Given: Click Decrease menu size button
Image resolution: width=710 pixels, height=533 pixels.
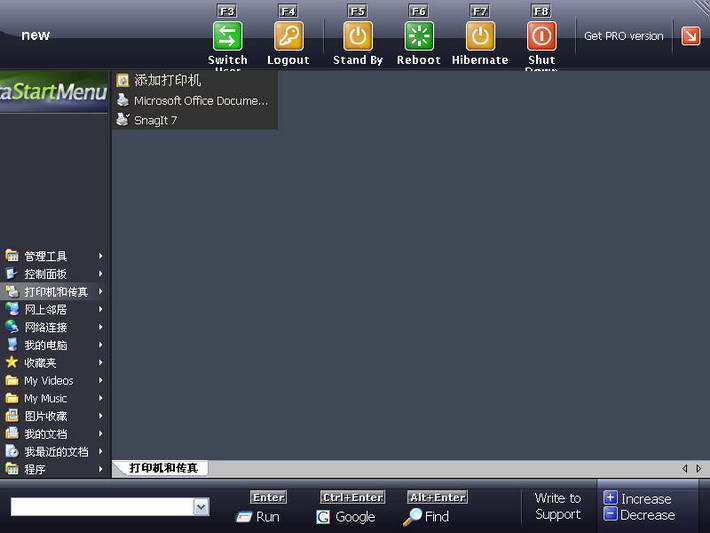Looking at the screenshot, I should point(639,514).
